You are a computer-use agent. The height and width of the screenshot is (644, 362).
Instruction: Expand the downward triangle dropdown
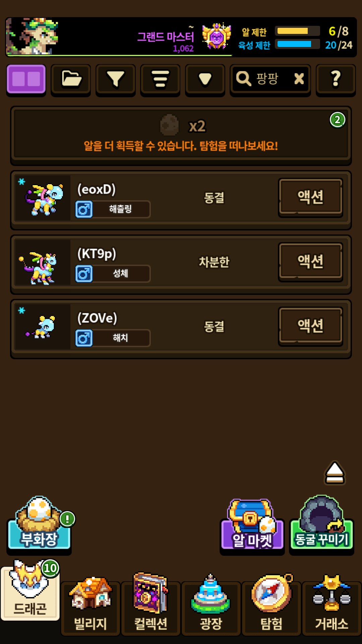pyautogui.click(x=205, y=79)
